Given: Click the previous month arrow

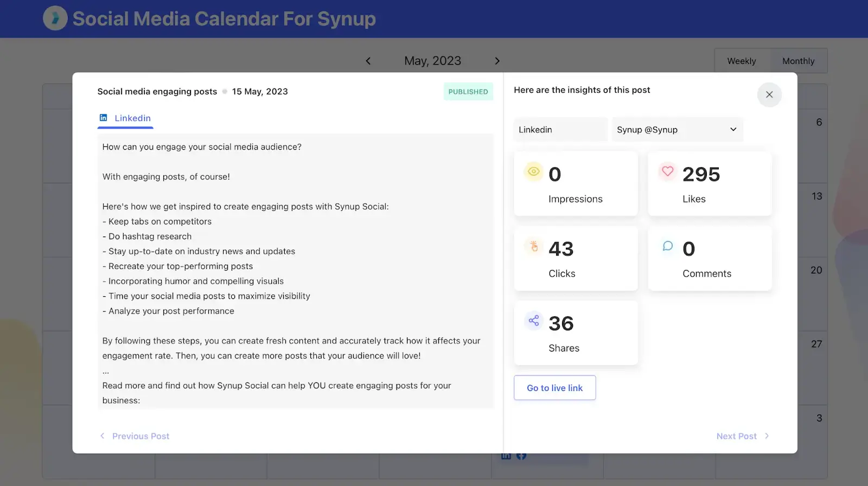Looking at the screenshot, I should click(x=368, y=61).
